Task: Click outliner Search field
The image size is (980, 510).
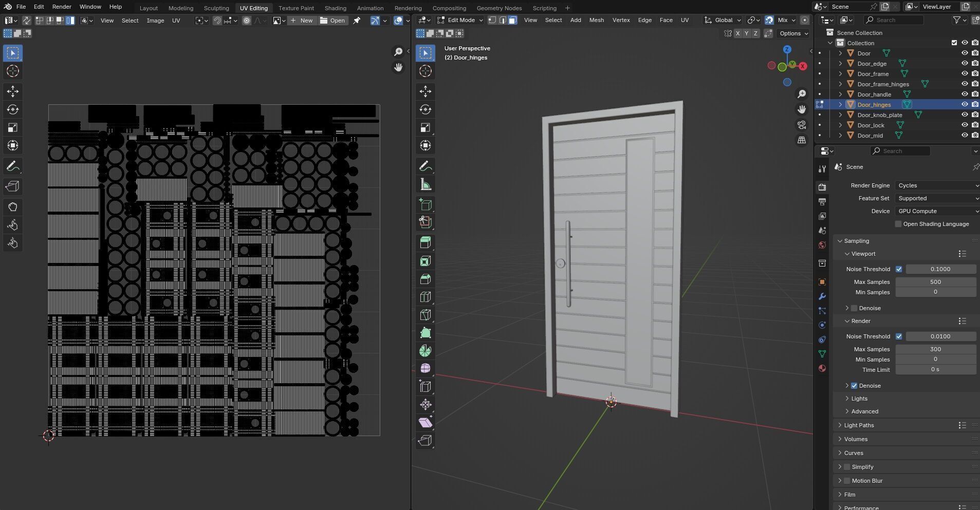Action: (893, 20)
